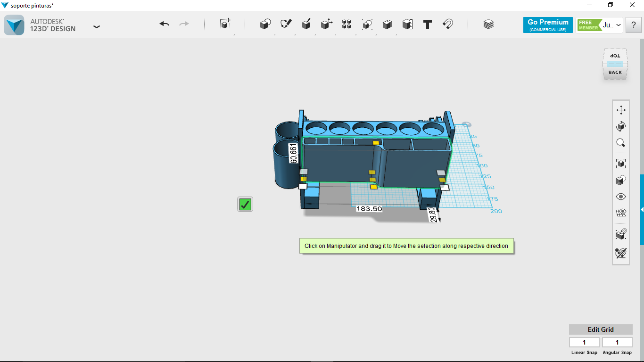This screenshot has width=644, height=362.
Task: Click the Edit Grid button
Action: click(601, 329)
